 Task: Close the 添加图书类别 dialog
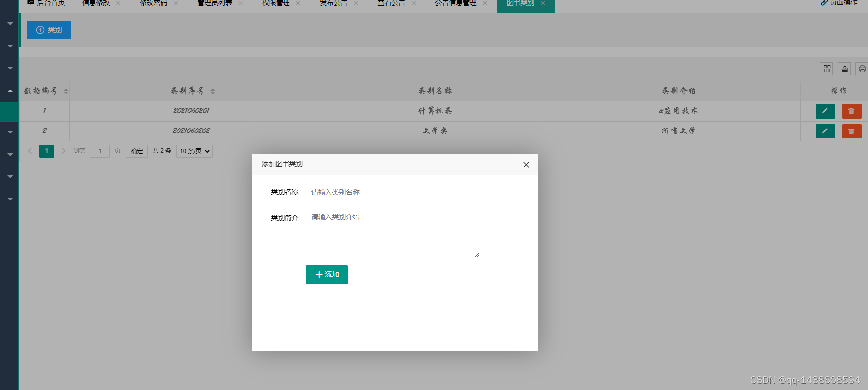[526, 165]
